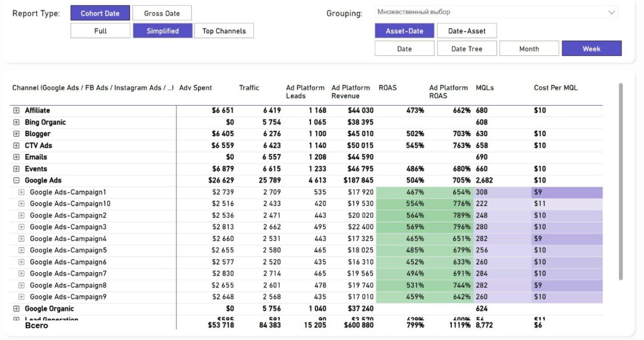The width and height of the screenshot is (644, 340).
Task: Expand the Google Ads-Campaign9 row
Action: pyautogui.click(x=22, y=297)
